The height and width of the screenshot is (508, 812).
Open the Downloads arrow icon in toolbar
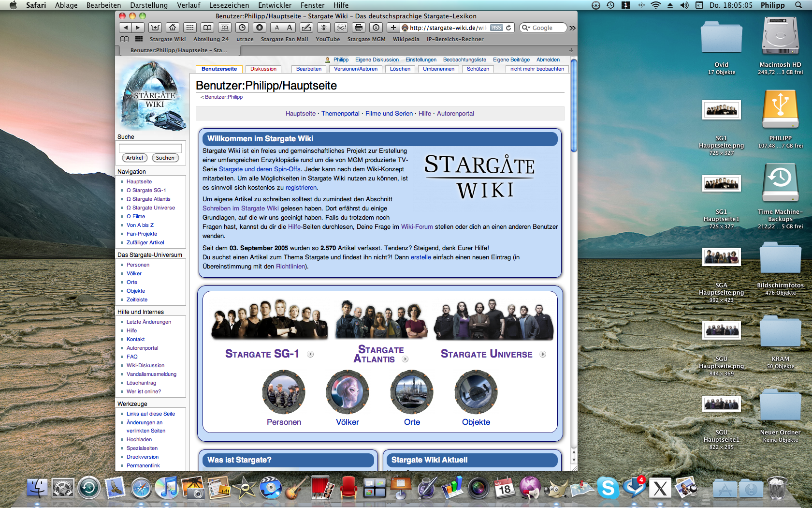coord(260,28)
